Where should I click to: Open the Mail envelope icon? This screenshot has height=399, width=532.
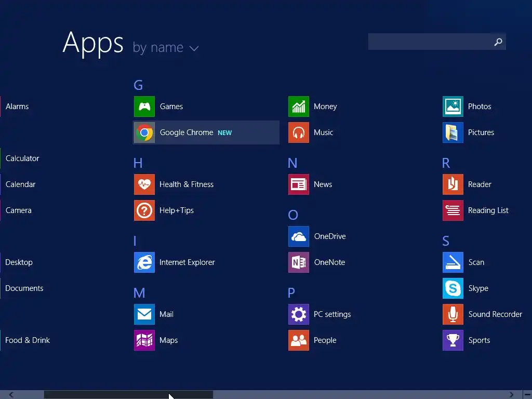tap(144, 314)
